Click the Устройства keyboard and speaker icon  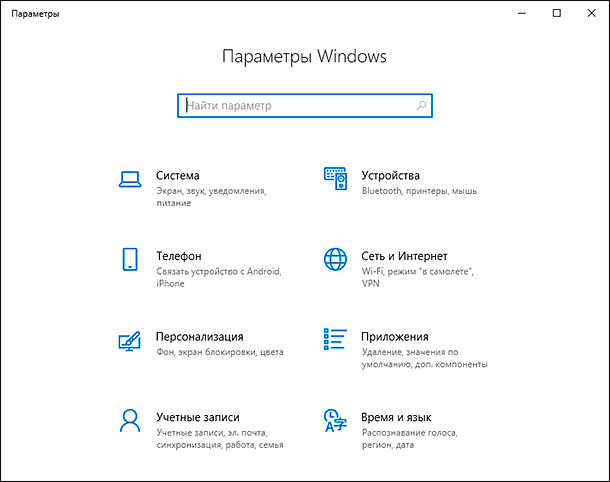click(x=335, y=179)
